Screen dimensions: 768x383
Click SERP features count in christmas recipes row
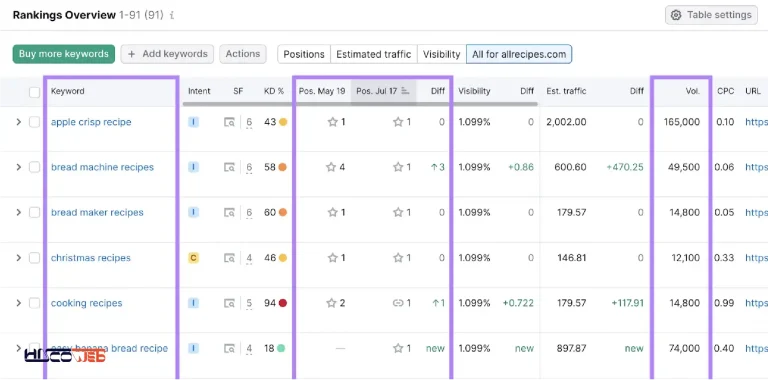tap(249, 258)
